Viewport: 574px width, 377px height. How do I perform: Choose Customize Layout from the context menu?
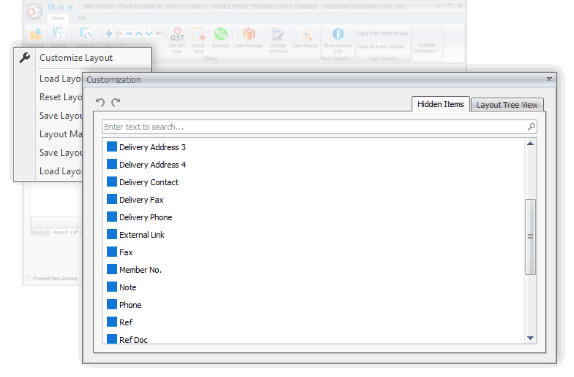pos(76,58)
